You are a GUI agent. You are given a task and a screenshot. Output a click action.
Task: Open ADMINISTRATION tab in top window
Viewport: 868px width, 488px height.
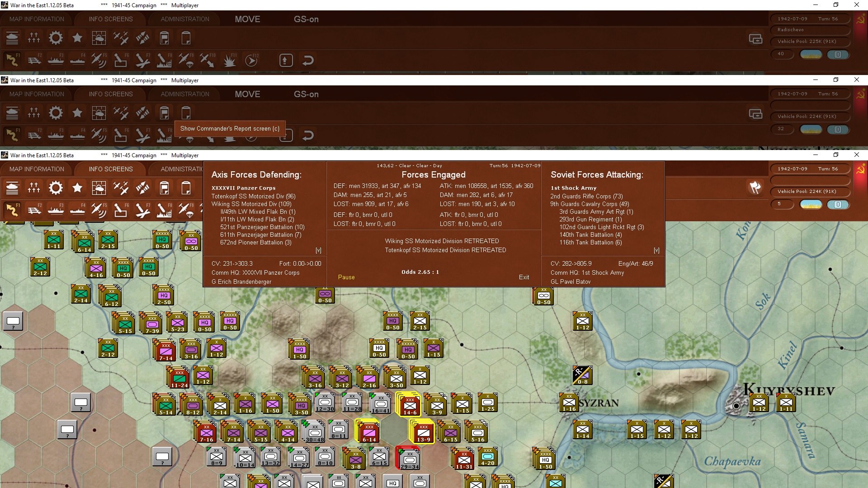pyautogui.click(x=185, y=19)
